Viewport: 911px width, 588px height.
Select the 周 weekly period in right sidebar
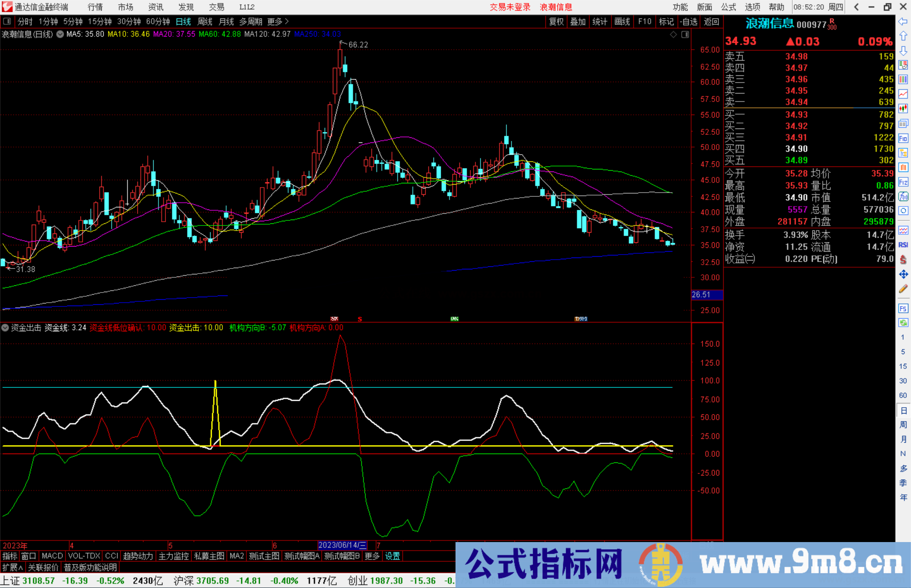(x=903, y=424)
